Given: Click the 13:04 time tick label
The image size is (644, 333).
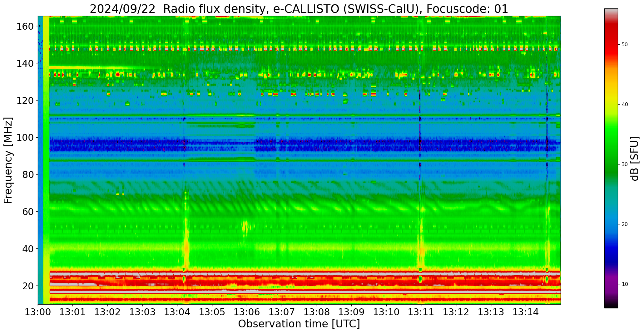Looking at the screenshot, I should pos(177,312).
